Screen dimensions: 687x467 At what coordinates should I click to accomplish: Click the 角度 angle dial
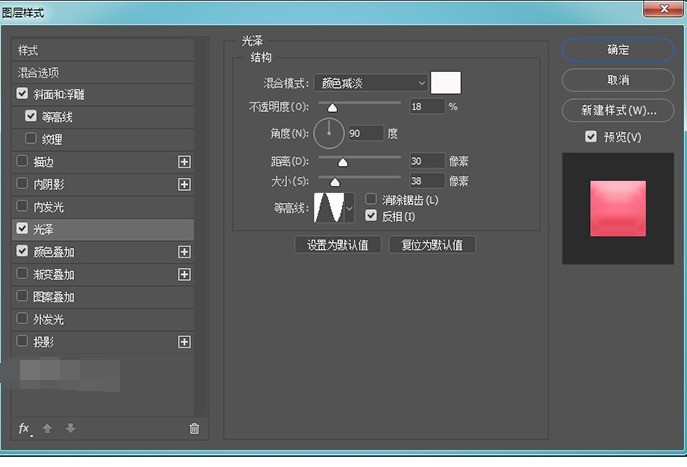pos(329,132)
